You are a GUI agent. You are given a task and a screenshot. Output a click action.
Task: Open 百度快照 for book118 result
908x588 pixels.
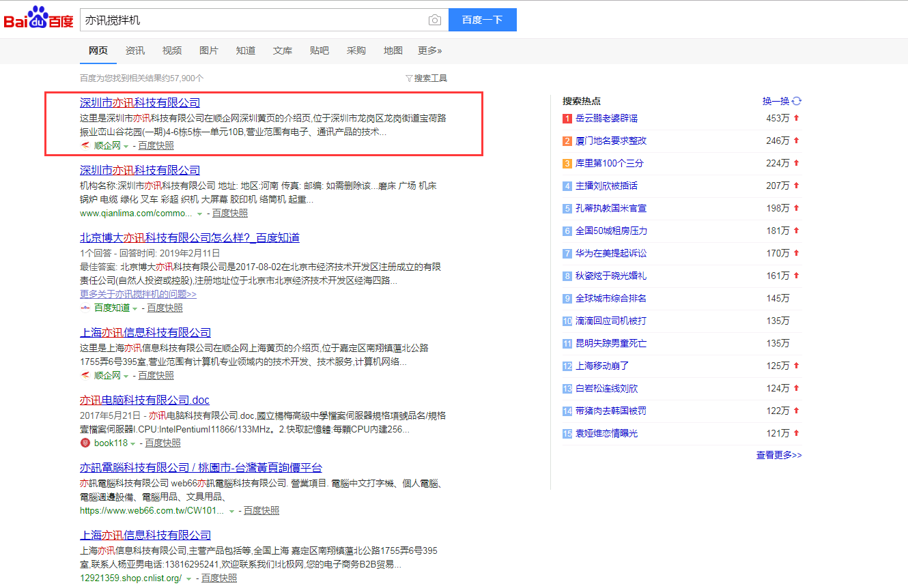click(x=162, y=443)
